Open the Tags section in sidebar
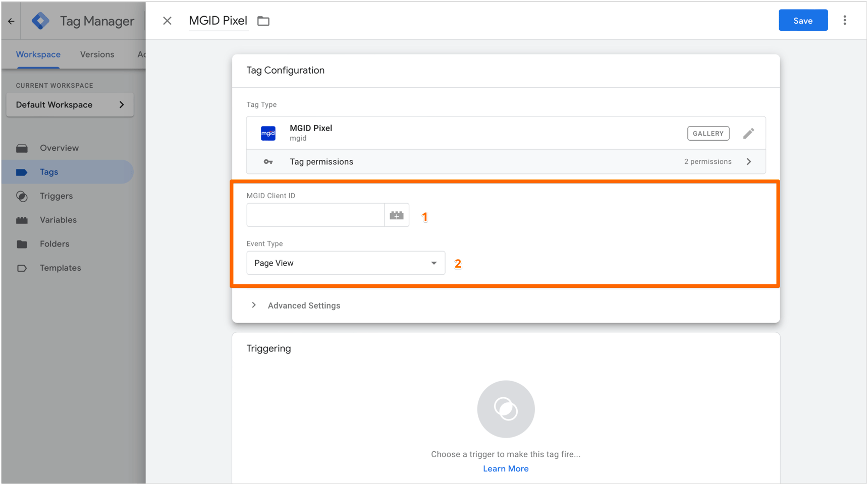The width and height of the screenshot is (868, 485). [x=48, y=171]
